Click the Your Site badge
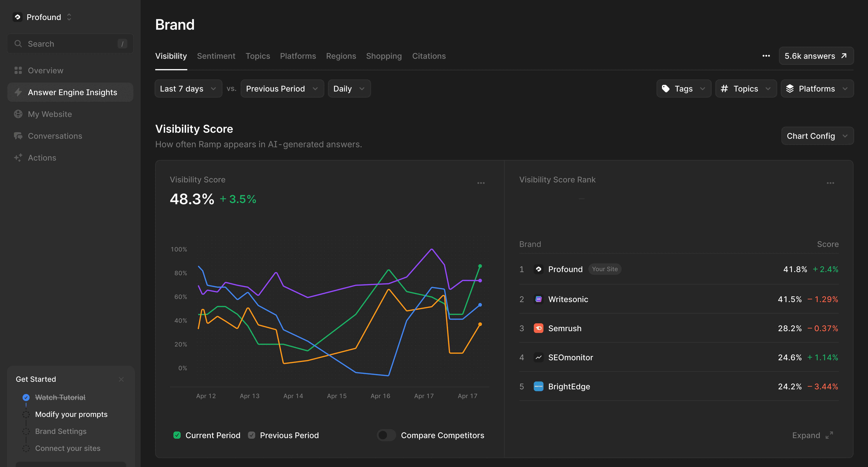Image resolution: width=868 pixels, height=467 pixels. coord(605,269)
